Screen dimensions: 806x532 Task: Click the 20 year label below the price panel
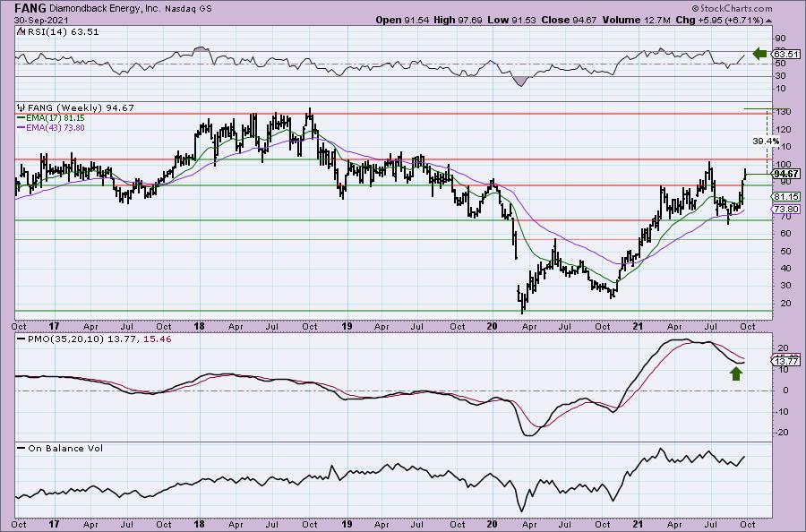click(x=492, y=326)
